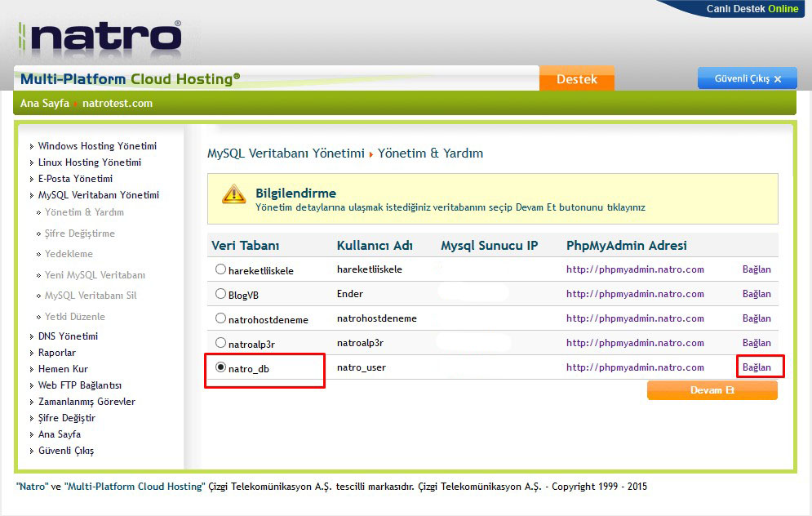Click the X icon on Güvenli Çıkış button

(777, 79)
